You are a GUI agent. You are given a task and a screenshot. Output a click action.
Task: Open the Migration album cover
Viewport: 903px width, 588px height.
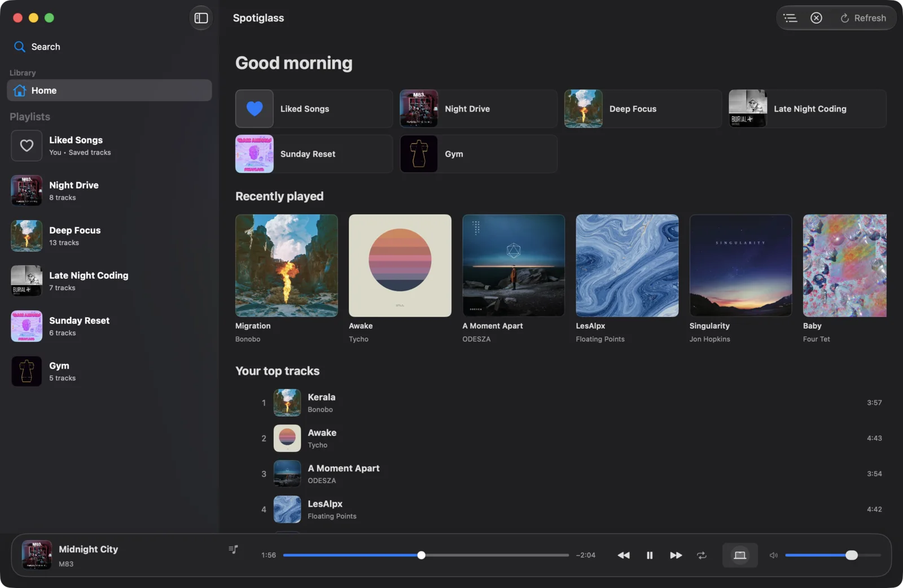287,265
